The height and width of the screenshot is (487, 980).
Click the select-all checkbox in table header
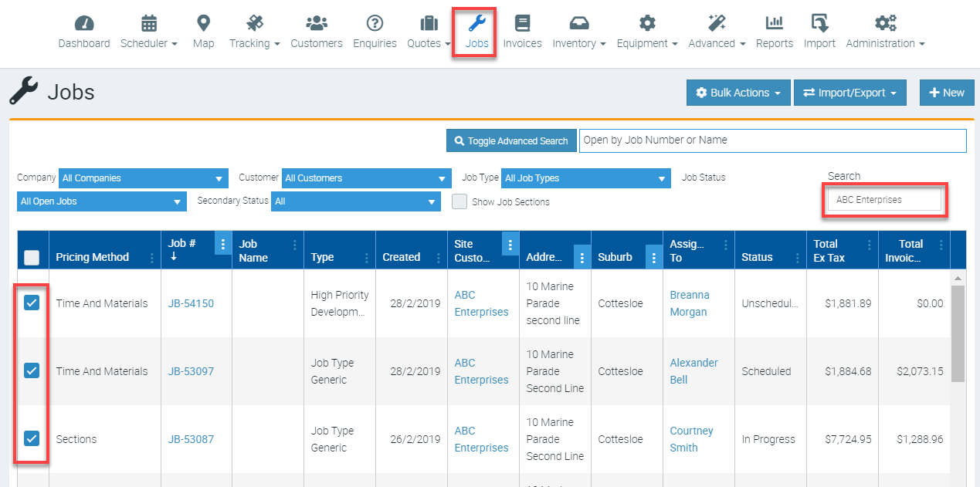(32, 258)
